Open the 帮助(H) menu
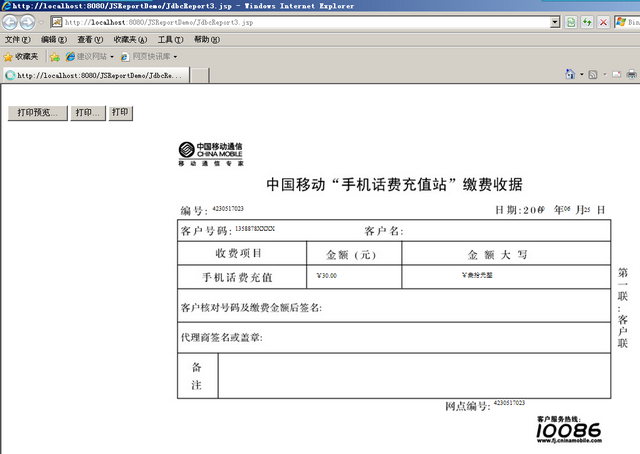 207,40
